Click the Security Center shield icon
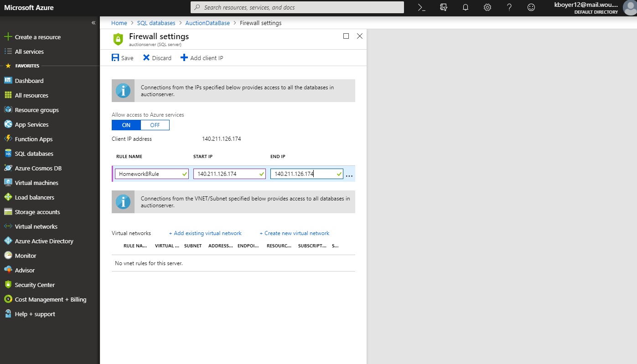The height and width of the screenshot is (364, 637). [8, 285]
